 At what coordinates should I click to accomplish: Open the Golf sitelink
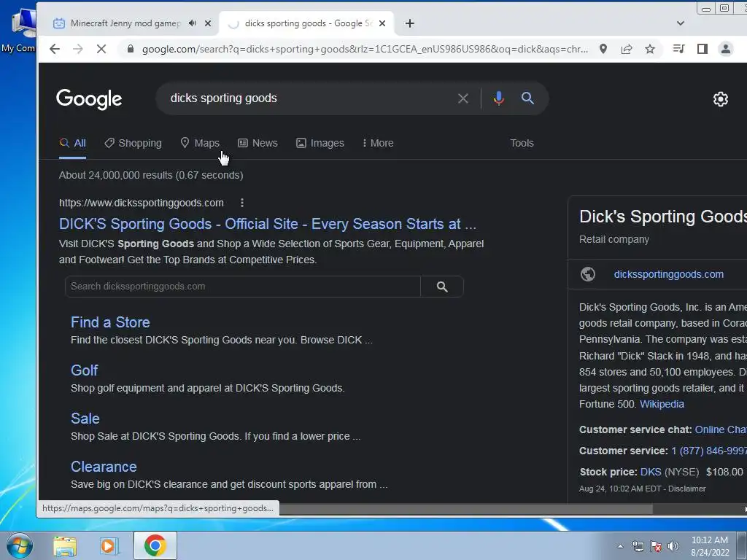(x=85, y=370)
